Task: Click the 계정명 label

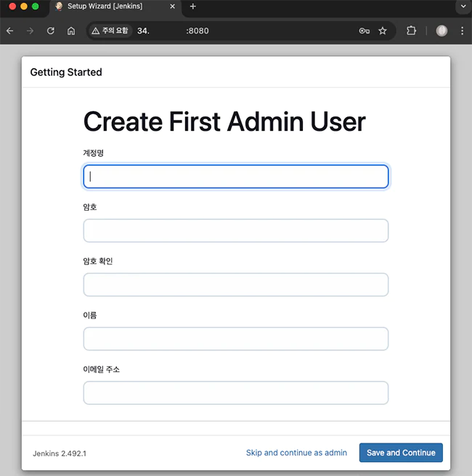Action: coord(94,153)
